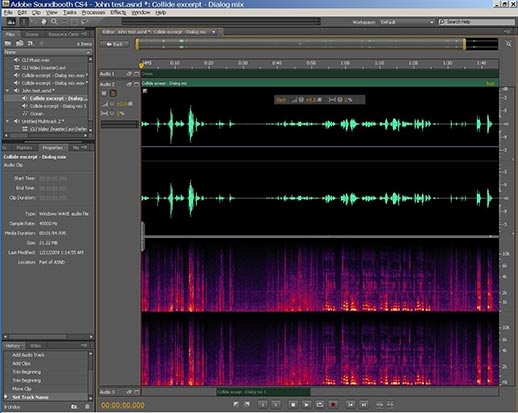Click the Audio 3 track maximize icon
Viewport: 518px width, 413px height.
pos(136,392)
